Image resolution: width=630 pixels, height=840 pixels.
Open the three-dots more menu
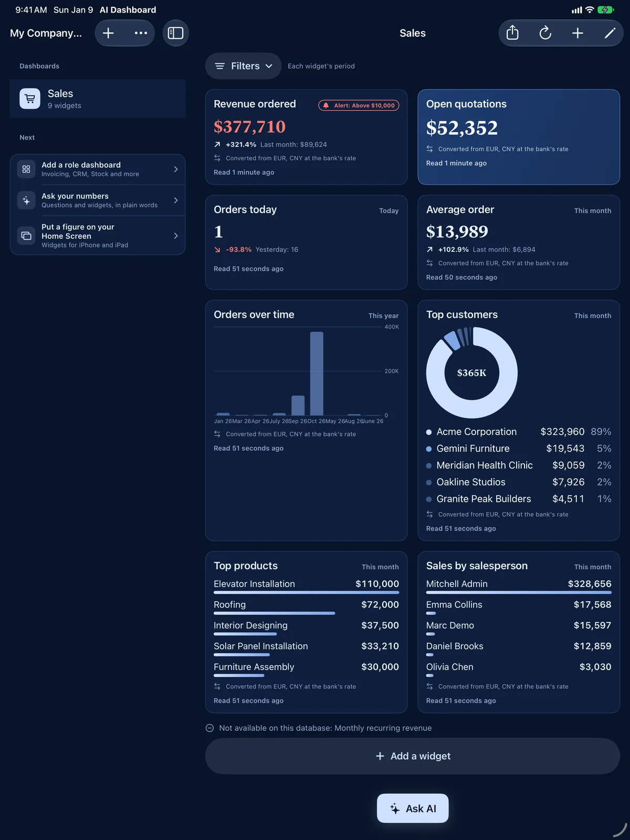pyautogui.click(x=141, y=33)
